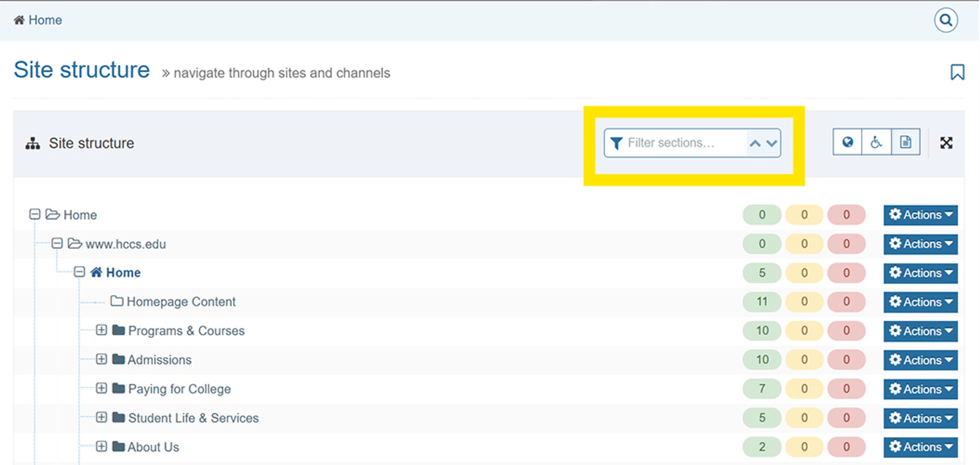Open Actions menu for Admissions
980x465 pixels.
[x=921, y=360]
